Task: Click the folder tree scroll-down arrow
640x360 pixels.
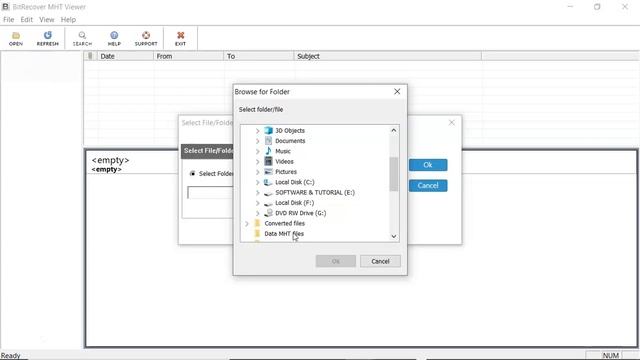Action: 393,236
